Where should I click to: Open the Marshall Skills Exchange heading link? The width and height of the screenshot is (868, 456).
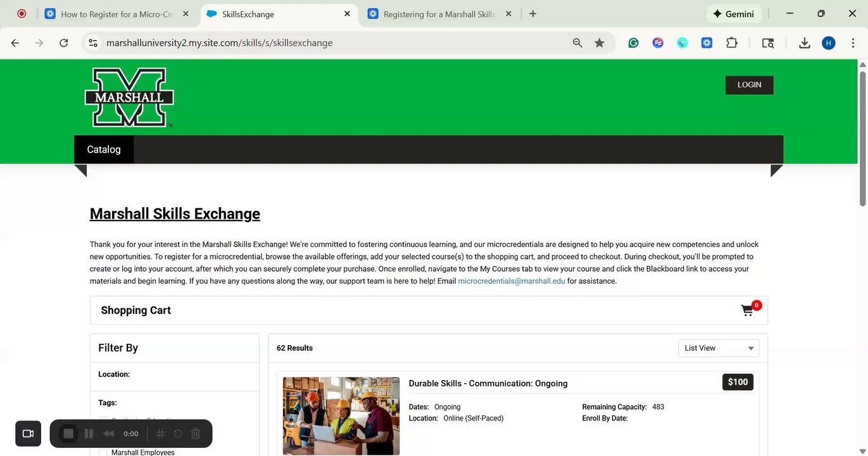coord(175,214)
